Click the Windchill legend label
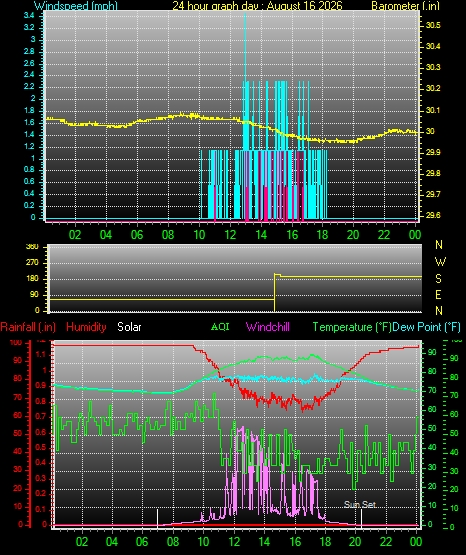This screenshot has height=555, width=466. 267,327
